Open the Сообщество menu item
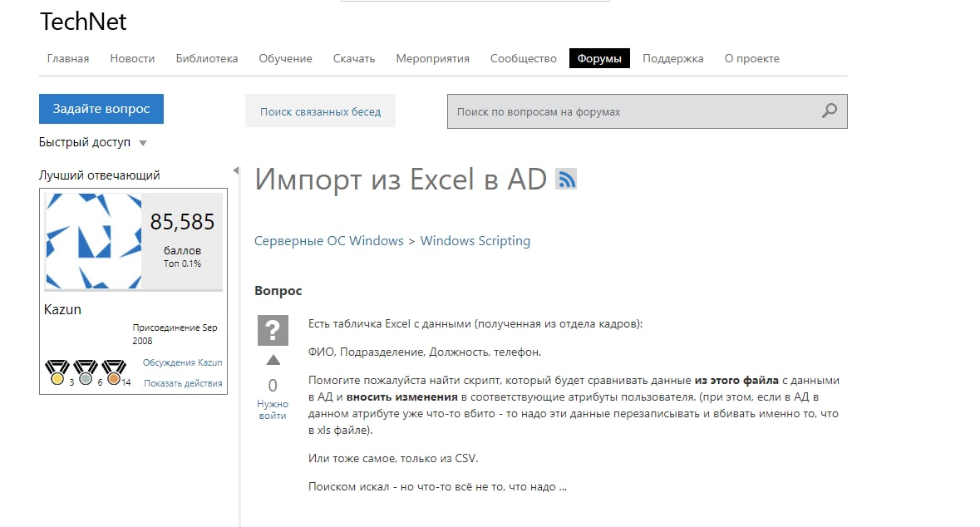Screen dimensions: 980x527 pos(523,58)
